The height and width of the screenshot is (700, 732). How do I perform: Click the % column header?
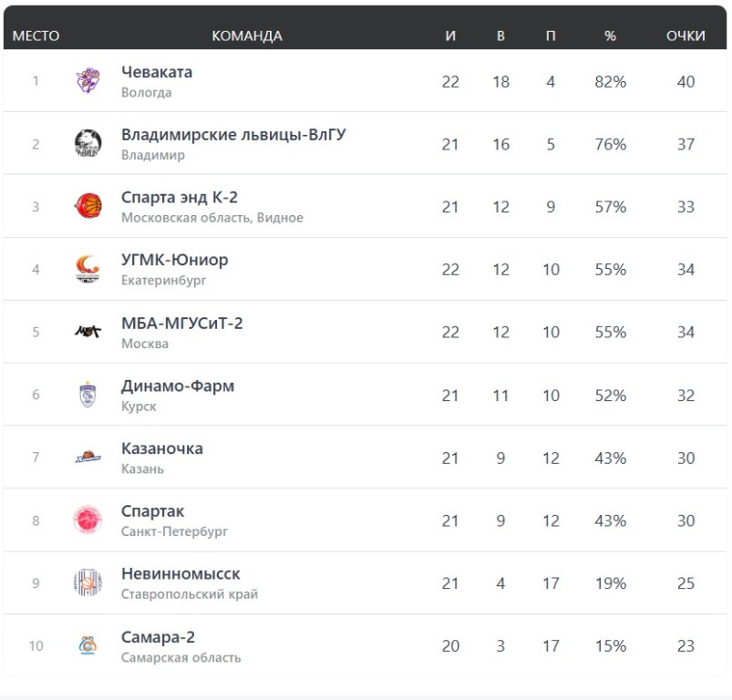coord(610,36)
